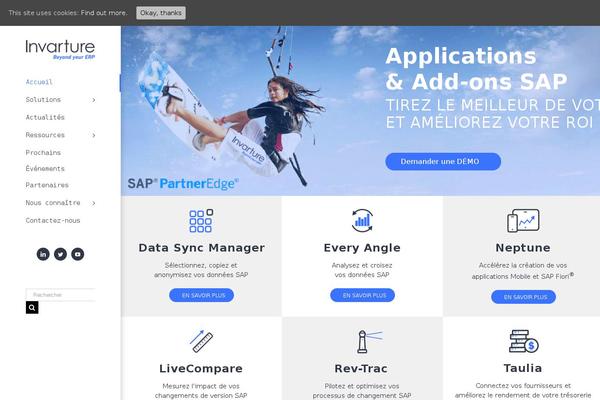600x400 pixels.
Task: Click En savoir plus under Every Angle
Action: 362,295
